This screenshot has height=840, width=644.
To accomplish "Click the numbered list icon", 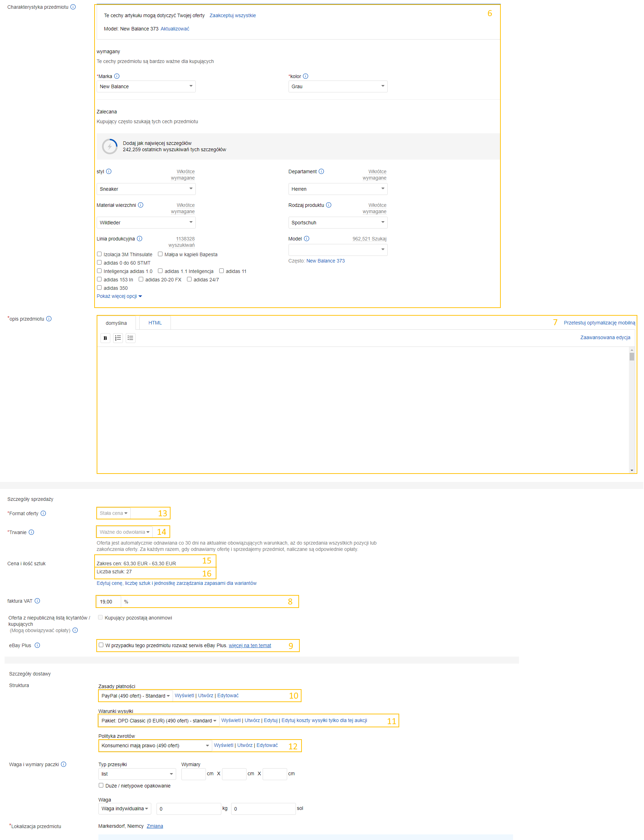I will 118,338.
